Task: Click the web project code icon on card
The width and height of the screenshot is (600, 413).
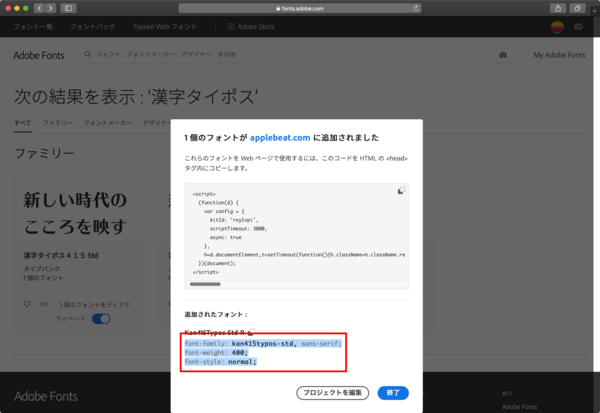Action: [x=43, y=304]
